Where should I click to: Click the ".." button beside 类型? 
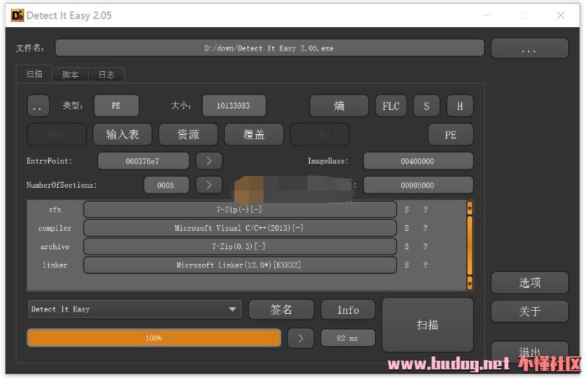point(38,106)
